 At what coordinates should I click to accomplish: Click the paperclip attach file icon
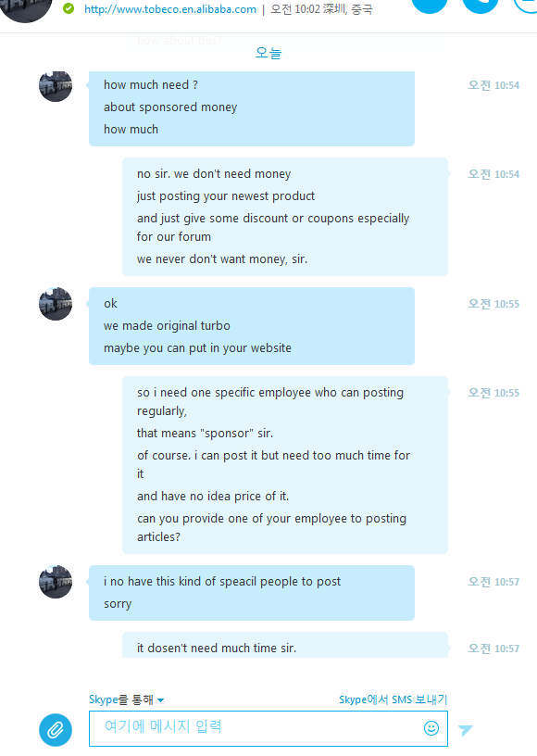point(56,729)
